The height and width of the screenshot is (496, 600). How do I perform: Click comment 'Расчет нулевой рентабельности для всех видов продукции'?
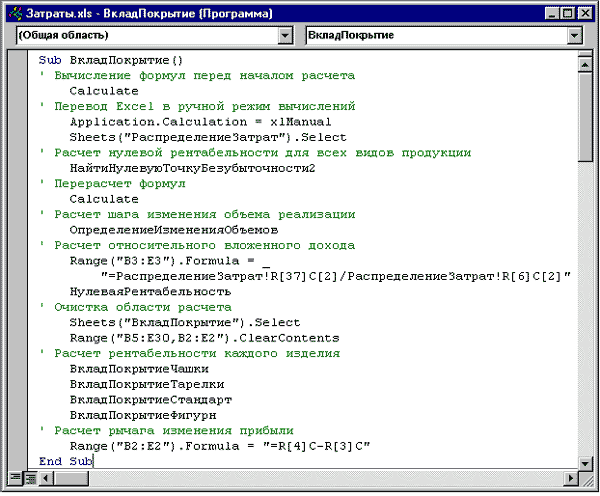(x=262, y=152)
